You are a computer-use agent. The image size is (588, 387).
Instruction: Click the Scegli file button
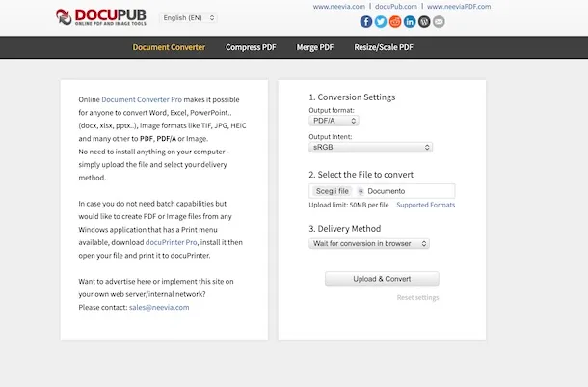333,191
